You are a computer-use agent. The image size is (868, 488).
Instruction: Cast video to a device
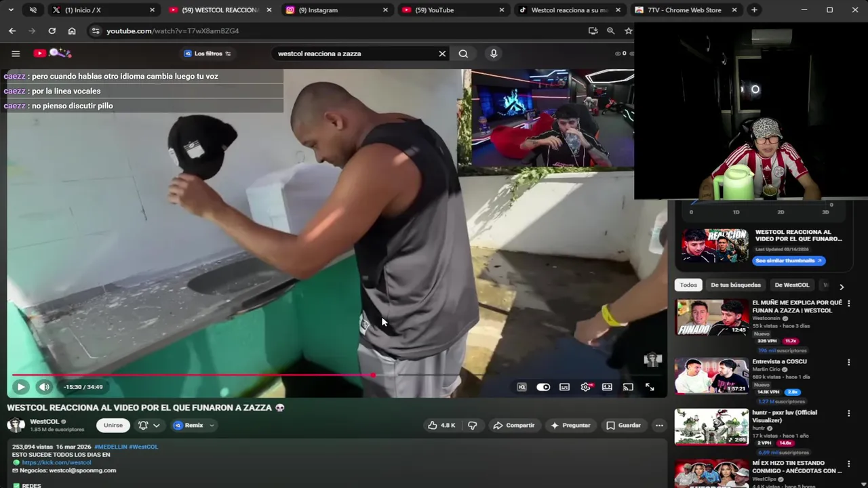pos(628,387)
